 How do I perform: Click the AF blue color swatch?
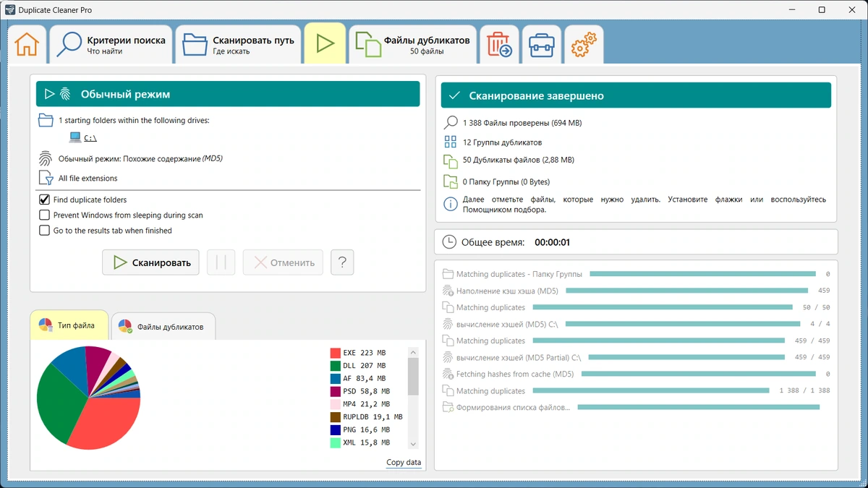336,378
